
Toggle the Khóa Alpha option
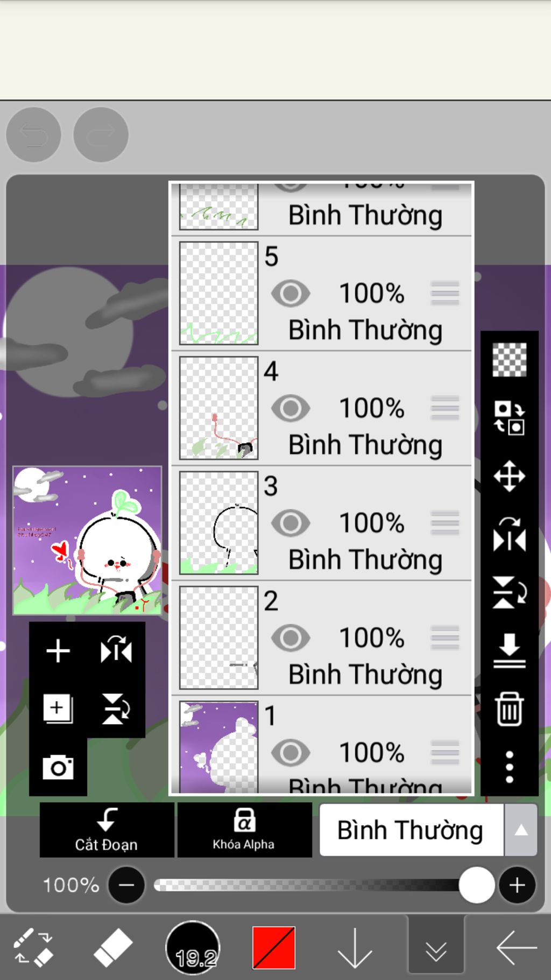pyautogui.click(x=244, y=830)
